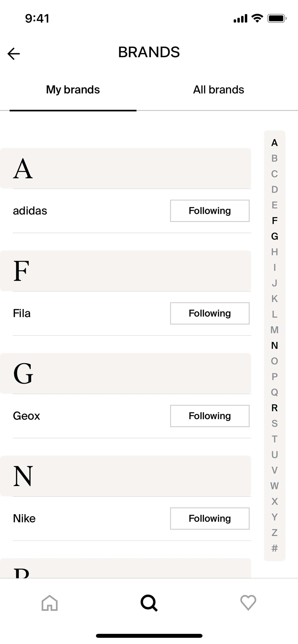Screen dimensions: 298x644
Task: Open the Nike brand page
Action: tap(24, 518)
